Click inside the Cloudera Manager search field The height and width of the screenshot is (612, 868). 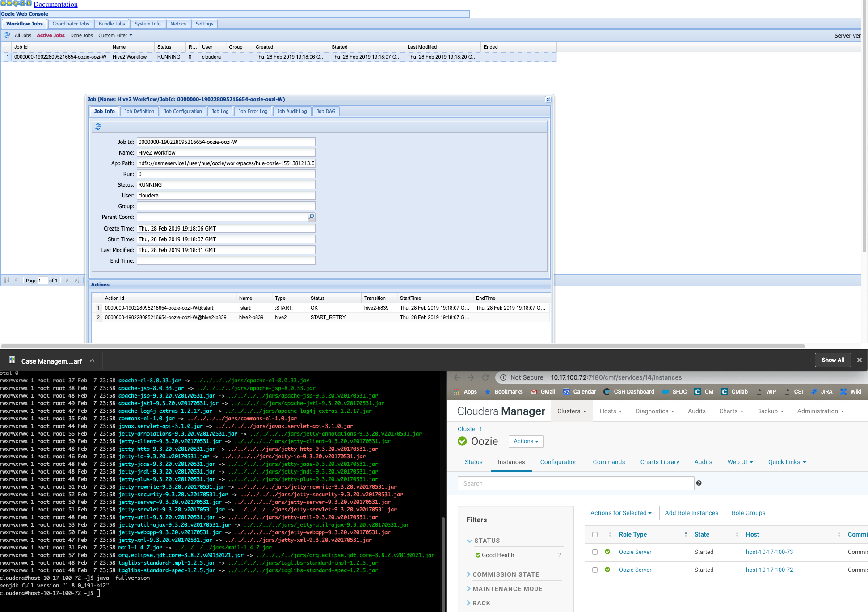(x=575, y=483)
